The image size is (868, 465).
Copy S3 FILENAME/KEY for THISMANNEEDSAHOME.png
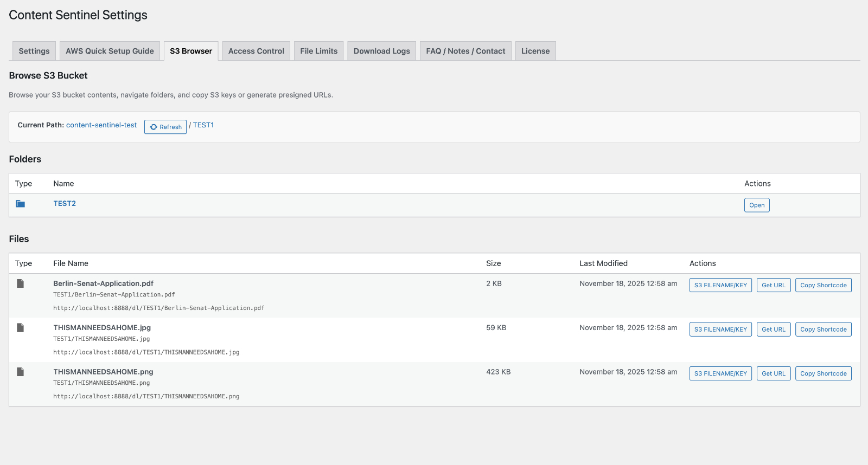pyautogui.click(x=720, y=373)
